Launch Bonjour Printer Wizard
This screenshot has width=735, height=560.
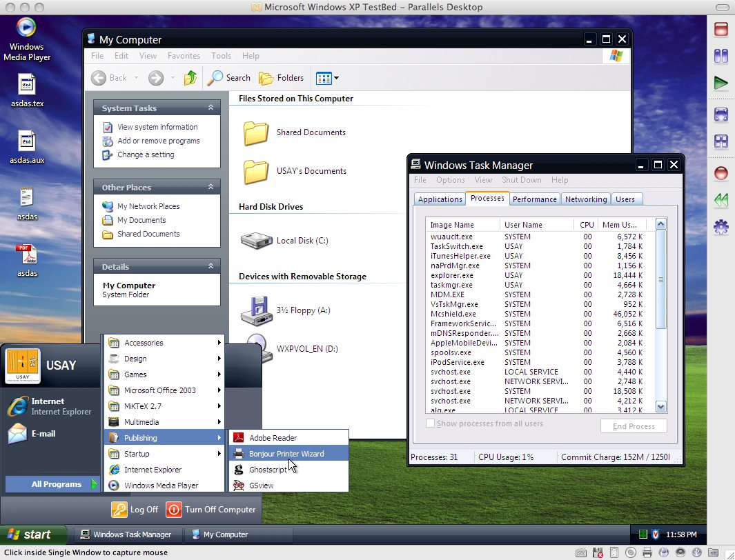coord(289,454)
